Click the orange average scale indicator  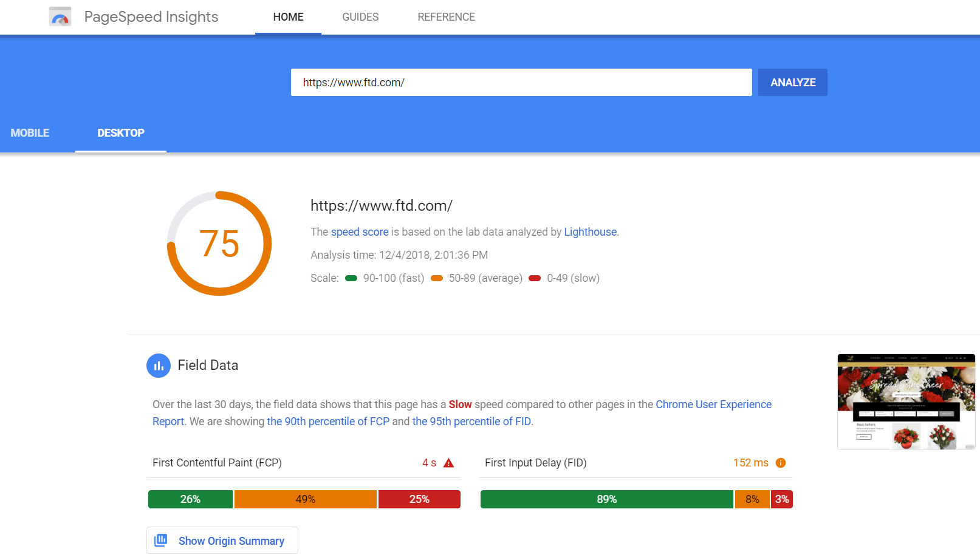click(x=436, y=278)
